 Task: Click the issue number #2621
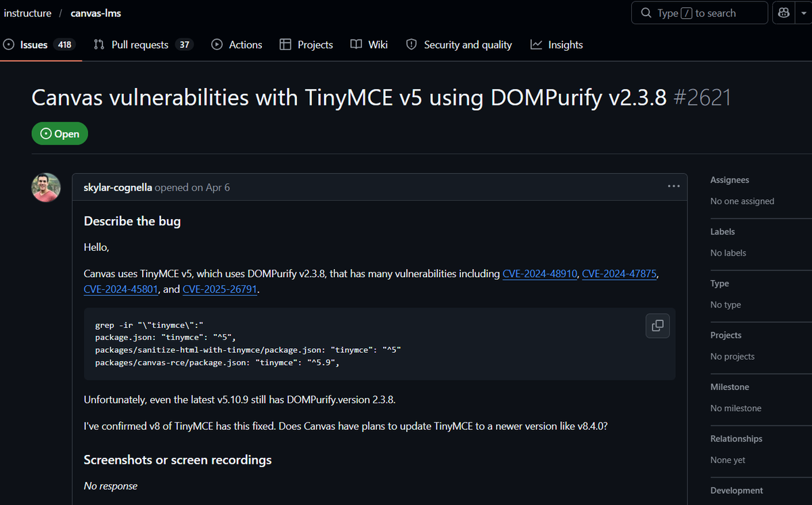tap(703, 98)
